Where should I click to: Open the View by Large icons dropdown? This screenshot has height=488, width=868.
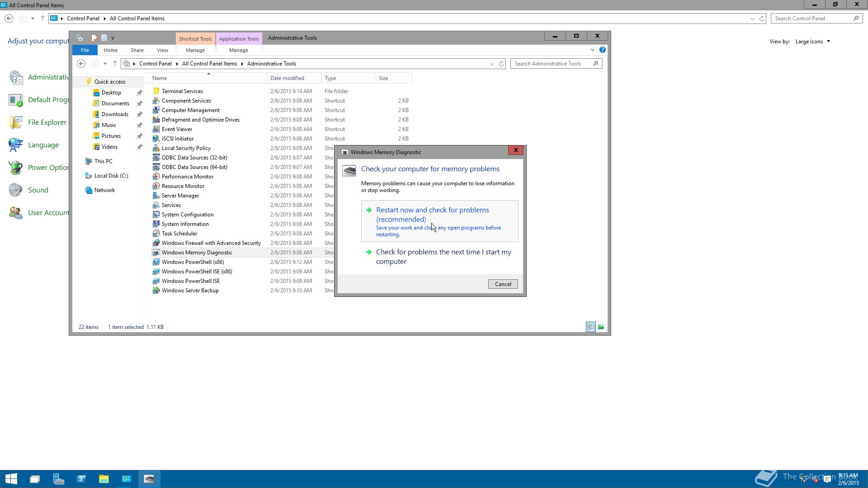[x=813, y=42]
